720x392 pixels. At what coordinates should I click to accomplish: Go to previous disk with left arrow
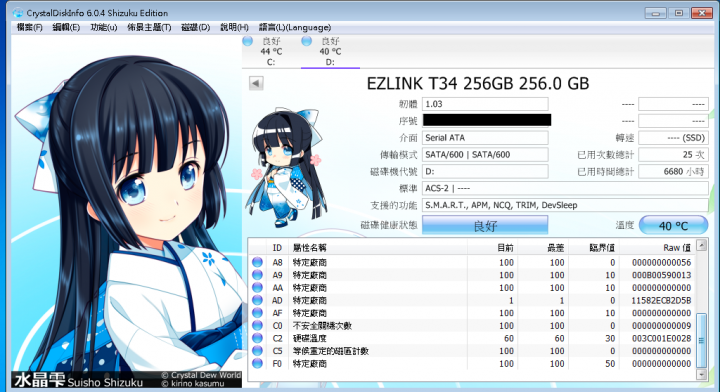256,84
